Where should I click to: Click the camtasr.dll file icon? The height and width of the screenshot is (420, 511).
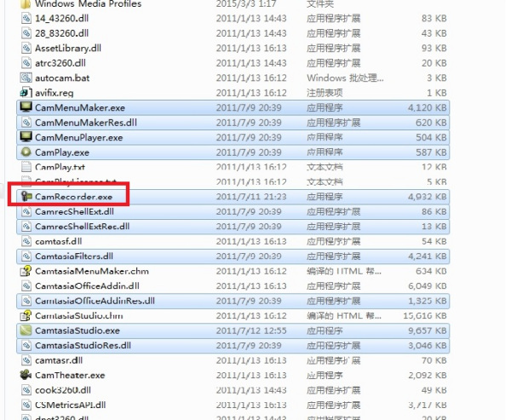point(26,360)
